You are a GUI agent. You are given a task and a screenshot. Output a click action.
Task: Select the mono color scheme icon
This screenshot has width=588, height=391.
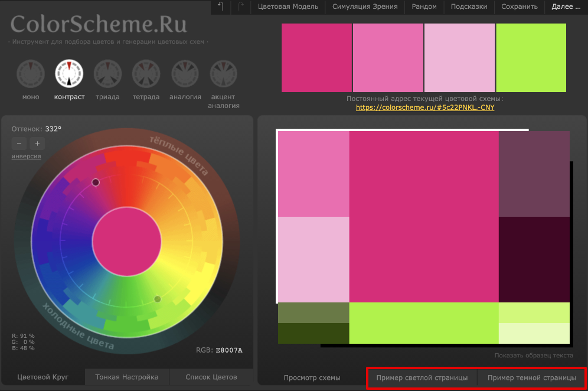(x=30, y=74)
